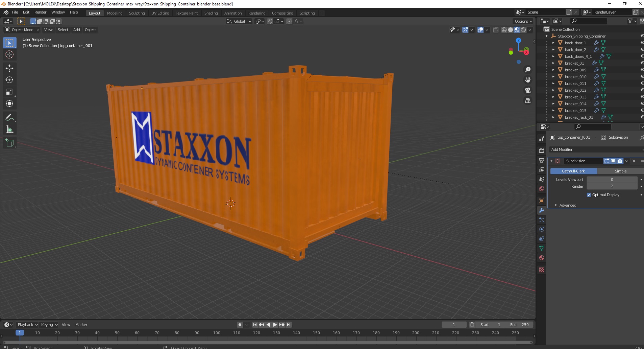Activate the Rotate tool
This screenshot has height=349, width=644.
click(x=9, y=80)
